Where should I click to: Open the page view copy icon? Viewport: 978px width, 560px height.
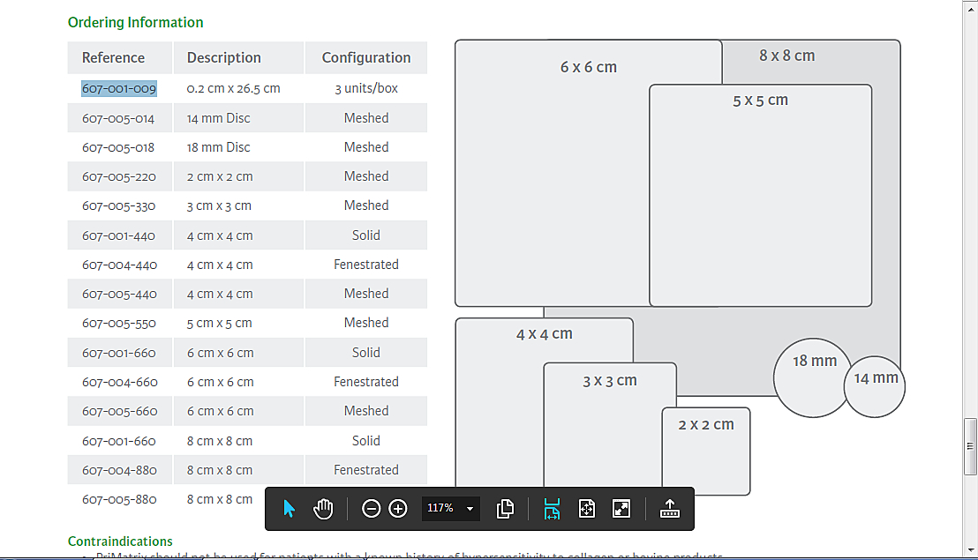point(505,509)
